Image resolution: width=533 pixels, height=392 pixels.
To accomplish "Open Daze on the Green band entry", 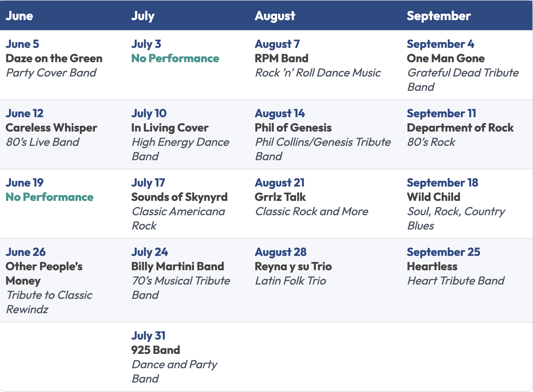I will (x=54, y=58).
